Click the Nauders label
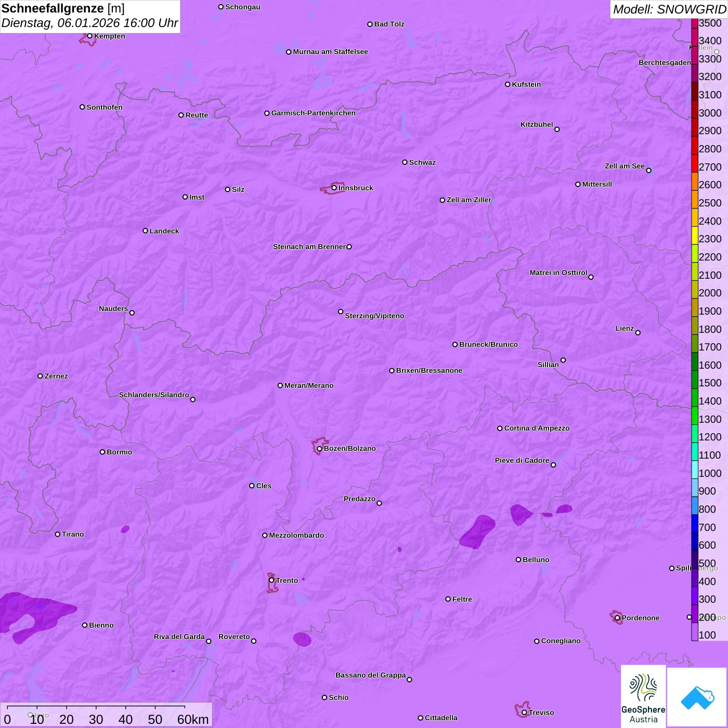This screenshot has width=728, height=728. point(113,308)
